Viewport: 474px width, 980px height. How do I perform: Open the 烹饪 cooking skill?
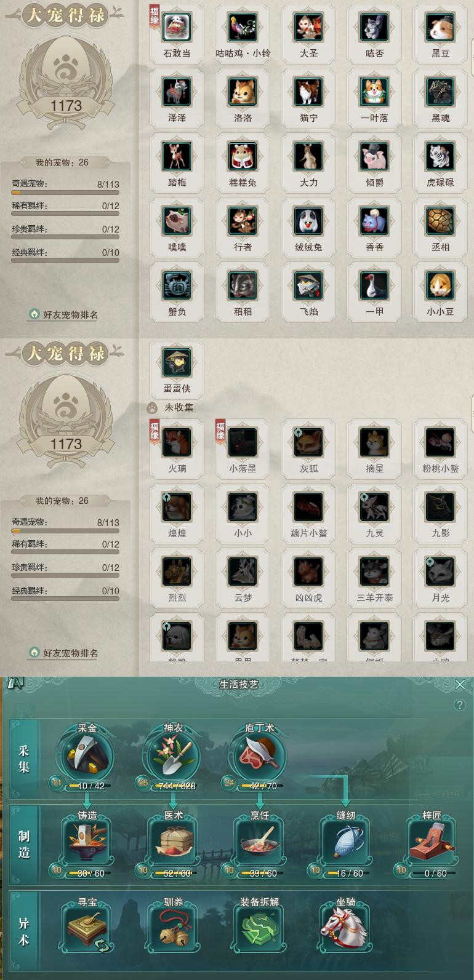259,842
